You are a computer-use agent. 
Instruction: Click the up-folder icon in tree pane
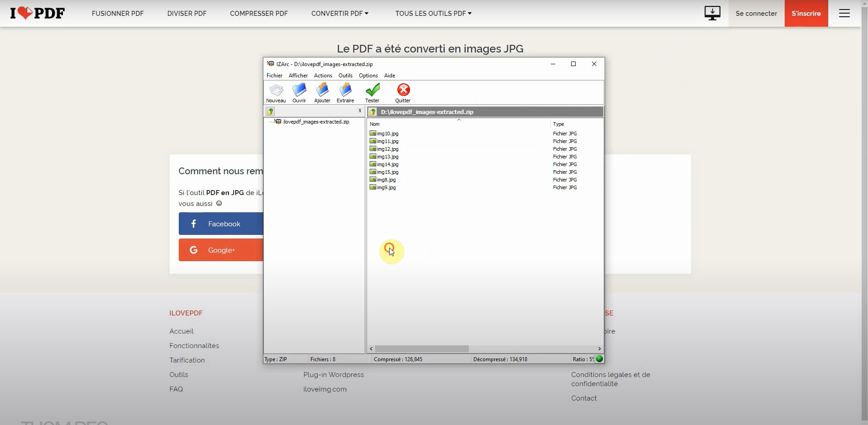pos(270,111)
